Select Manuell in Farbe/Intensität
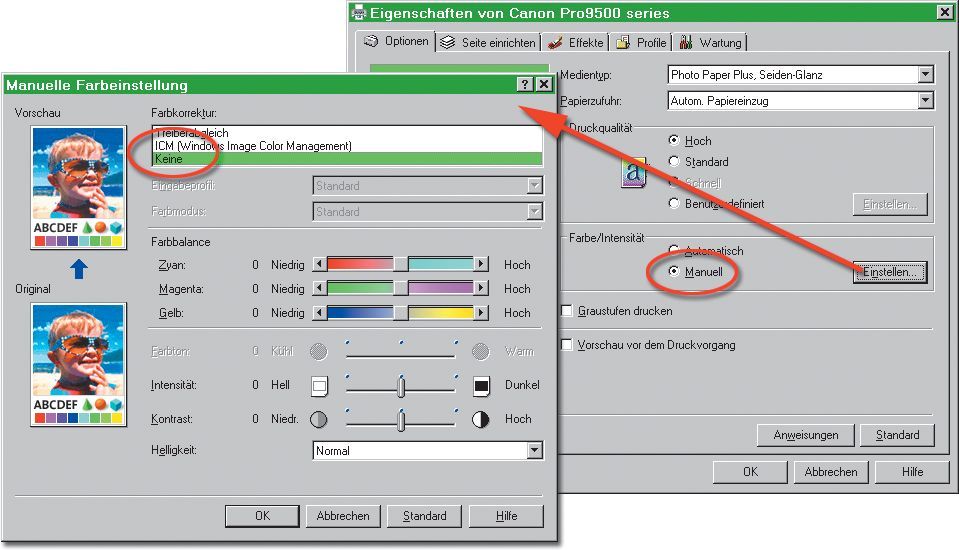The height and width of the screenshot is (550, 959). 674,271
